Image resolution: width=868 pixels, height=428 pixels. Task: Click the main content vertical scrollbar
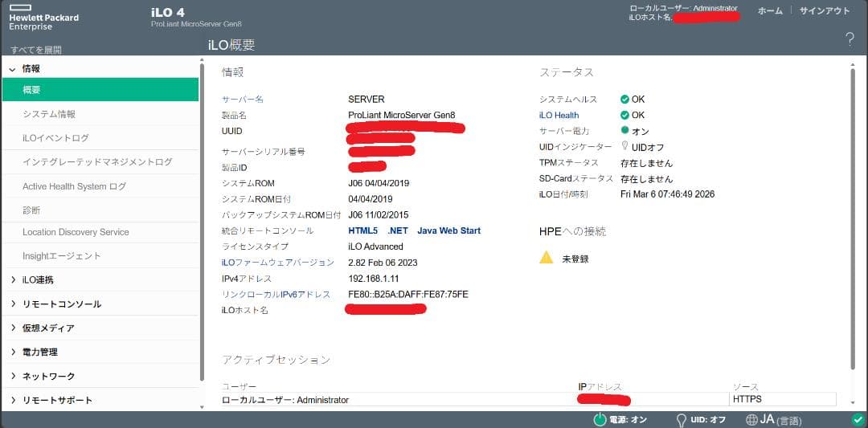853,218
